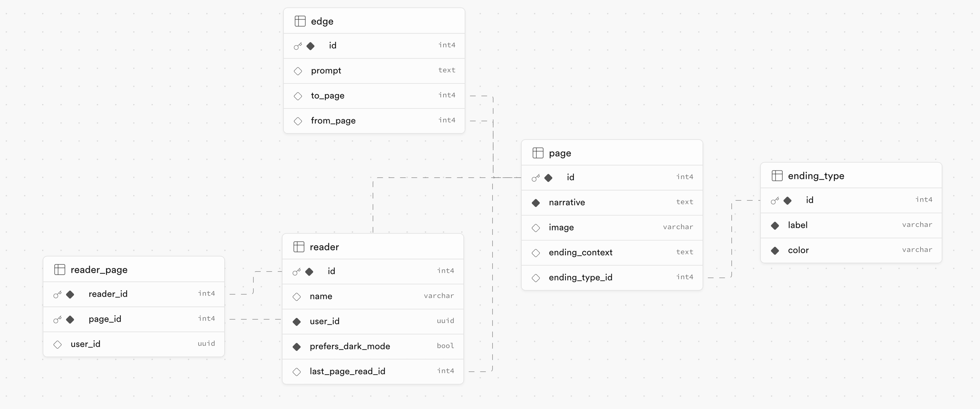Click the hollow diamond beside prompt column

(298, 71)
